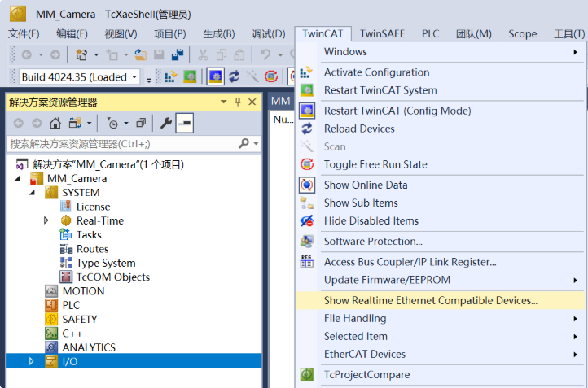Toggle Preview Selected Items button
Image resolution: width=588 pixels, height=388 pixels.
tap(185, 123)
